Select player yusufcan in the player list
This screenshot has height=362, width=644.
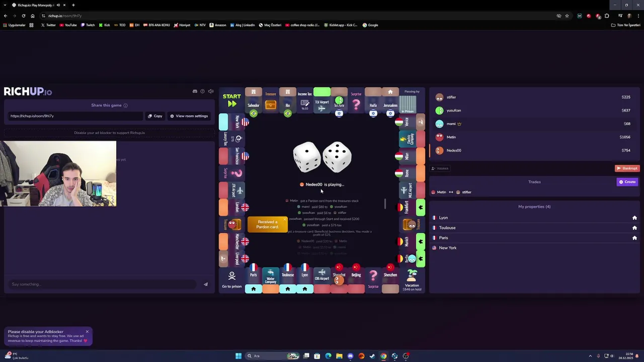pyautogui.click(x=533, y=111)
